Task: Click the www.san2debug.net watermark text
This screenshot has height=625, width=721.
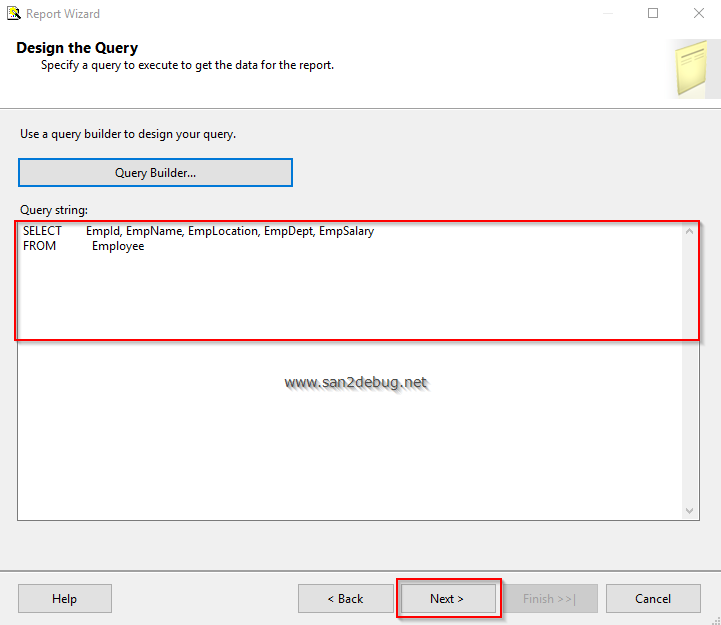Action: click(355, 382)
